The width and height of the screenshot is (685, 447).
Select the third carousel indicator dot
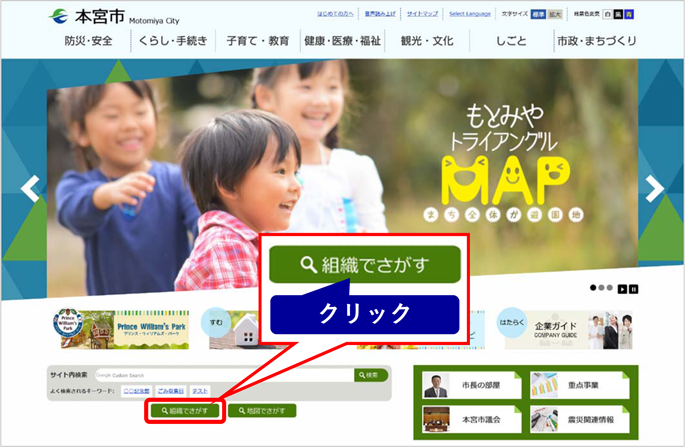(609, 288)
